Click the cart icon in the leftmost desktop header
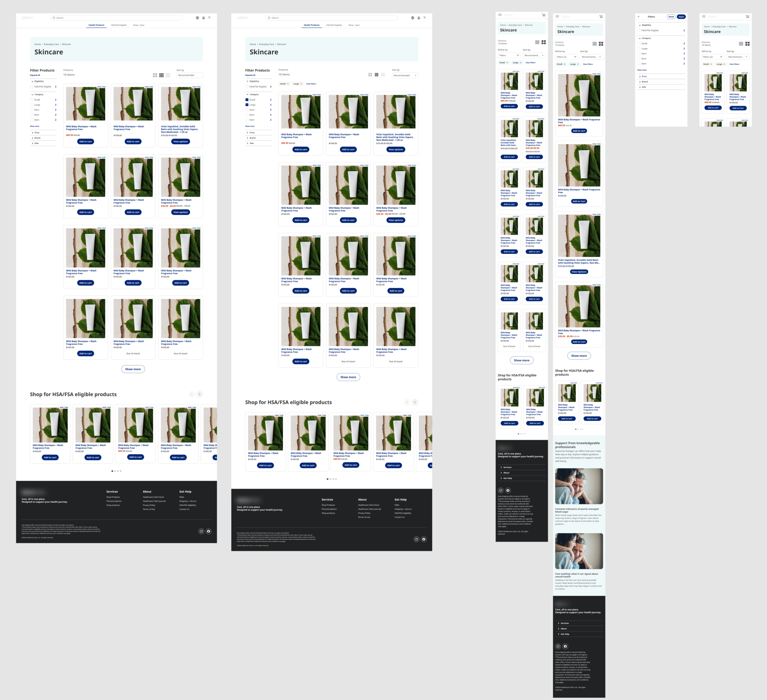 pos(209,17)
